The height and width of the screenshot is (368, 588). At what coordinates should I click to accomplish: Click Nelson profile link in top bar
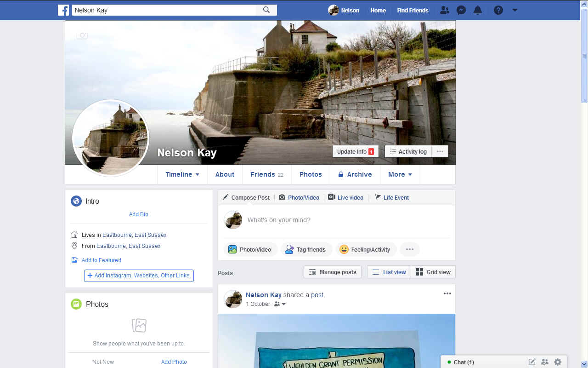[x=344, y=10]
